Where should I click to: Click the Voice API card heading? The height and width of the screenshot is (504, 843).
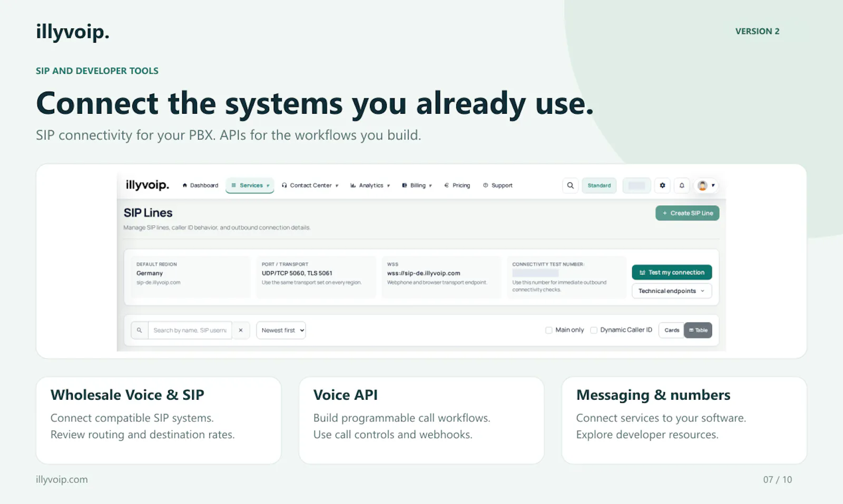point(345,395)
